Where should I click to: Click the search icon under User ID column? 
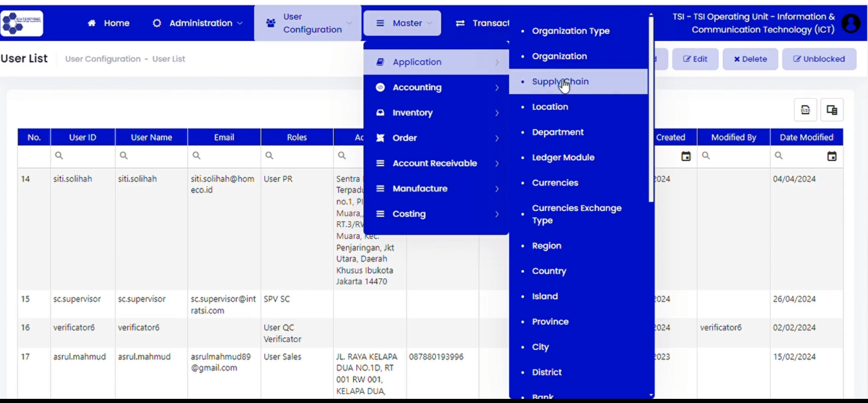[59, 155]
